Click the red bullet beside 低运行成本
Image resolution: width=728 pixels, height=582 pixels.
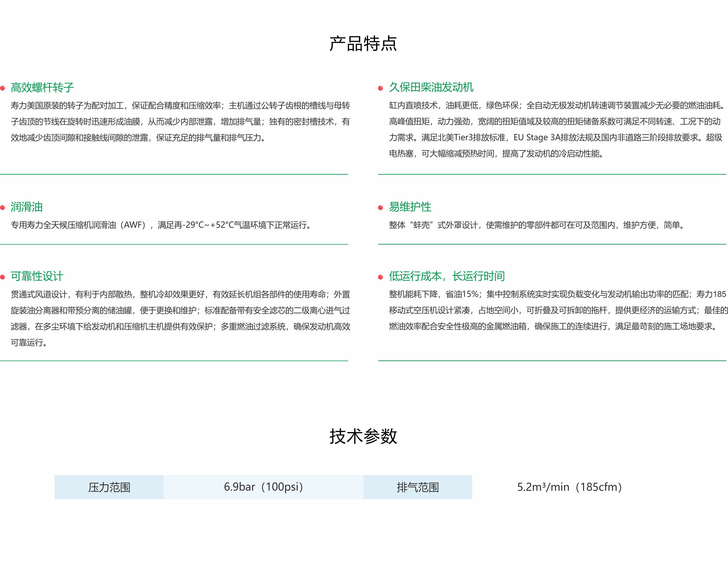tap(380, 277)
